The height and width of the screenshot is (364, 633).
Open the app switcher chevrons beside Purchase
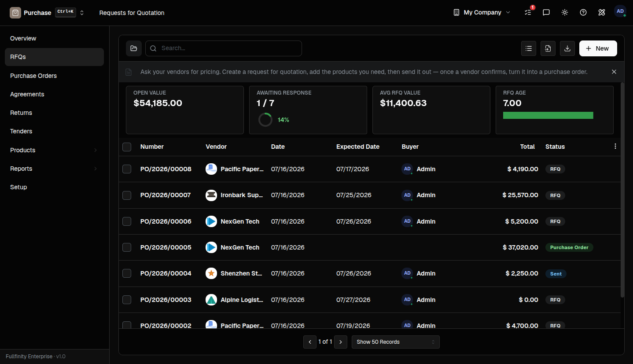[82, 13]
